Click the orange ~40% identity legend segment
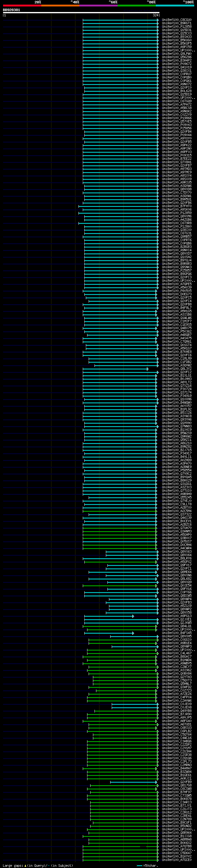The height and width of the screenshot is (868, 197). (x=60, y=6)
